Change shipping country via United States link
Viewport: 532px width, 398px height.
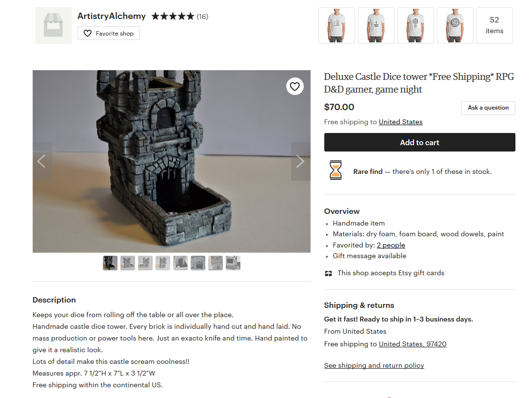[401, 122]
